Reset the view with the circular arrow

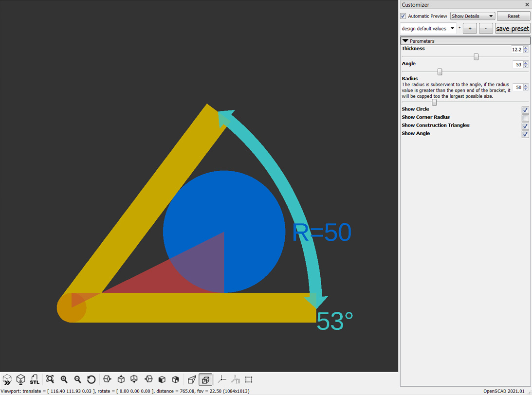tap(92, 379)
